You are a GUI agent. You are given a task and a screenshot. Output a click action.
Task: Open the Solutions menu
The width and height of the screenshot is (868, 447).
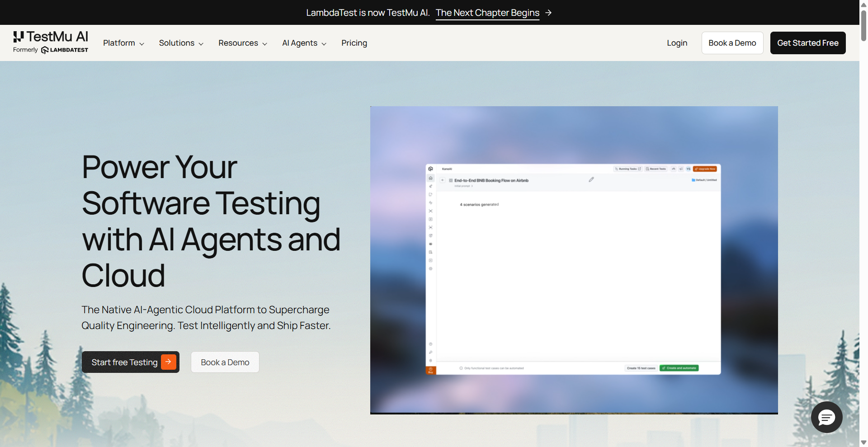click(181, 43)
